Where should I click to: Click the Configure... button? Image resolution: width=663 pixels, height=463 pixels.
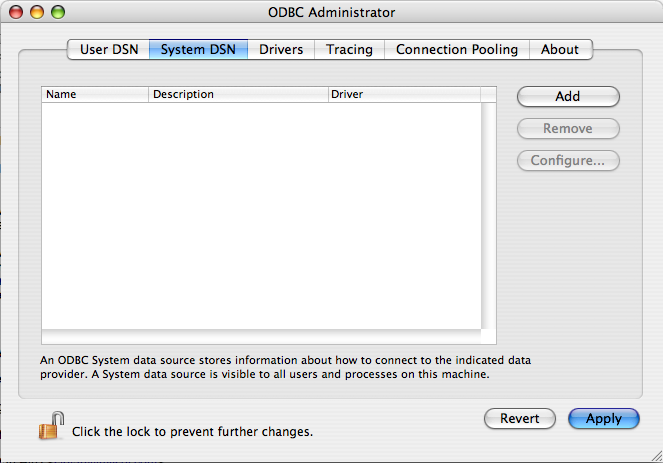point(568,161)
